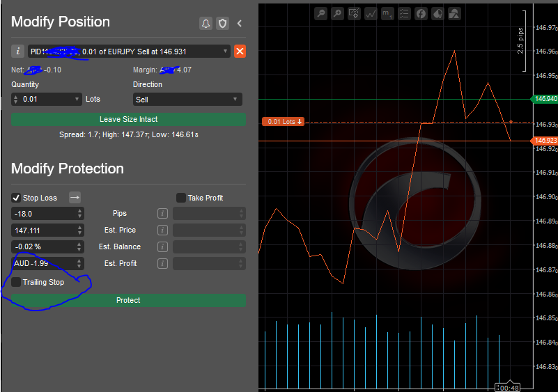Click the Lots unit label next to quantity
558x392 pixels.
click(93, 100)
